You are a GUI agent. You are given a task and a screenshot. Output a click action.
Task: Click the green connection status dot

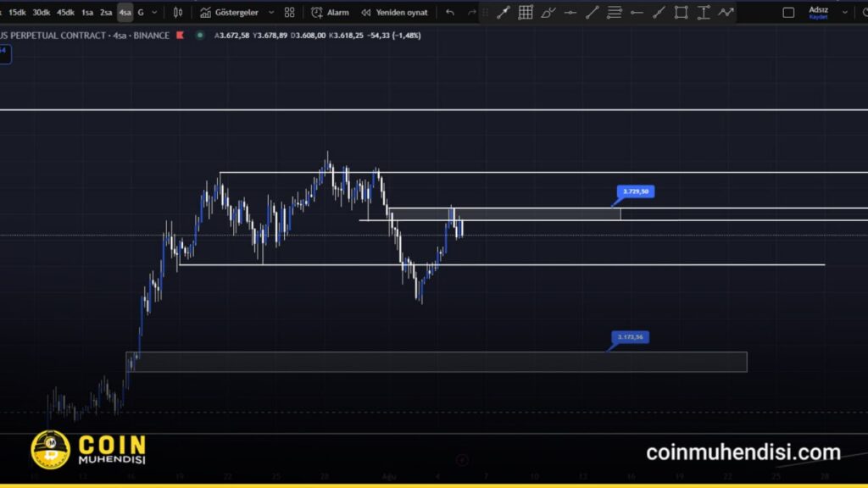click(199, 36)
